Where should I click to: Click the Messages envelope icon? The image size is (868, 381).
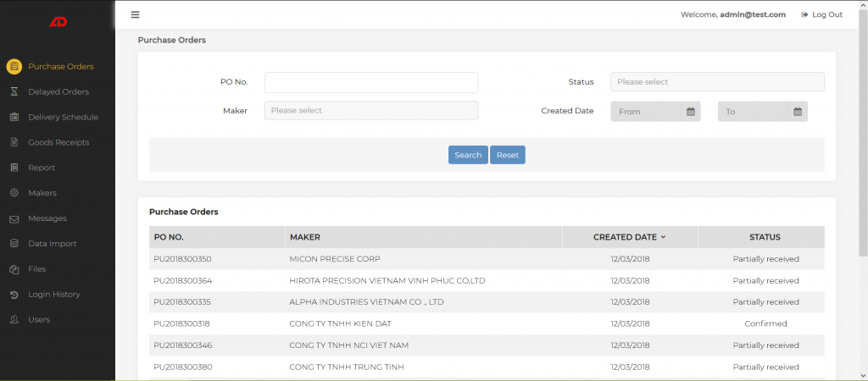14,218
